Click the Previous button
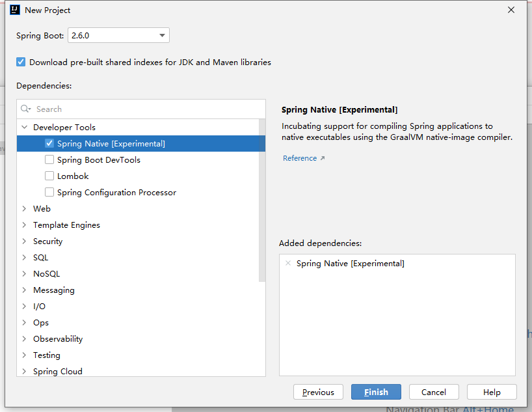Screen dimensions: 532x412 318,392
